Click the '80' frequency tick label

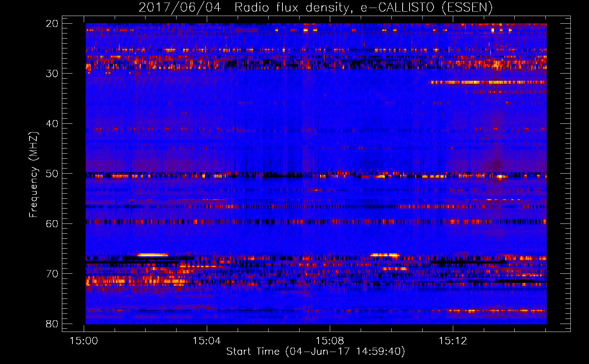click(52, 324)
